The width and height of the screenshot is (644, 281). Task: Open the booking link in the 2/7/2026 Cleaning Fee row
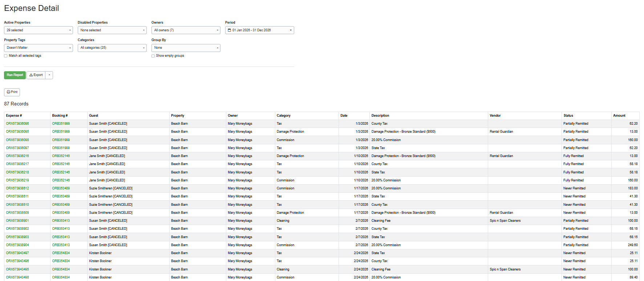[x=61, y=221]
